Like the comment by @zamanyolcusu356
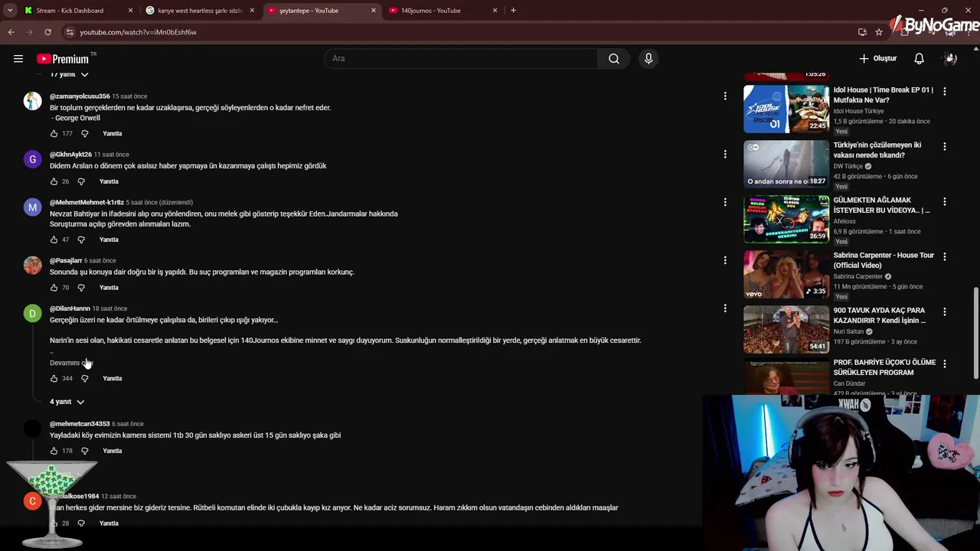 (54, 133)
